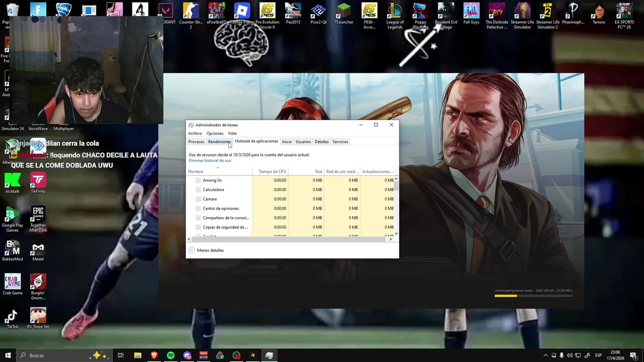Launch the Crab Game desktop icon
The height and width of the screenshot is (362, 644).
[13, 285]
